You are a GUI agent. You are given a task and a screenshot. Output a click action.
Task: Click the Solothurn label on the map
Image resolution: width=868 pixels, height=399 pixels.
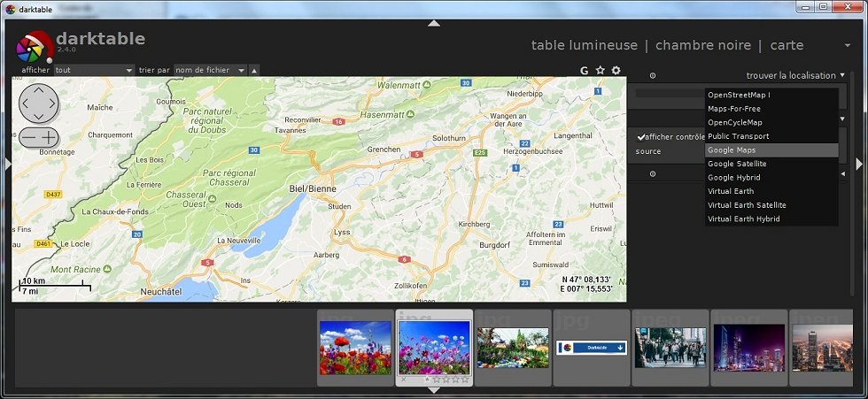pos(449,138)
